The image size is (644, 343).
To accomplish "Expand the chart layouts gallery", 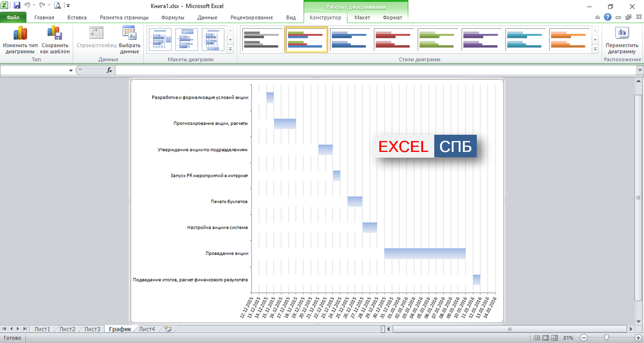I will pyautogui.click(x=230, y=49).
